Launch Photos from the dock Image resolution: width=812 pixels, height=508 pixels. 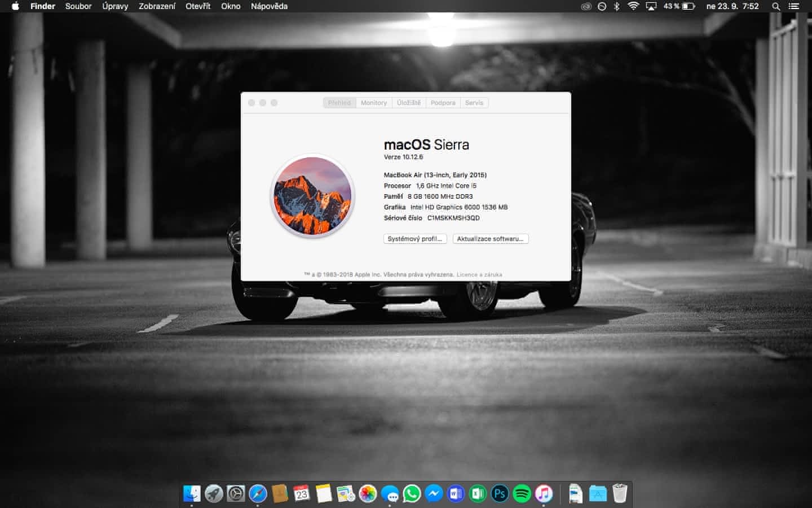click(368, 494)
